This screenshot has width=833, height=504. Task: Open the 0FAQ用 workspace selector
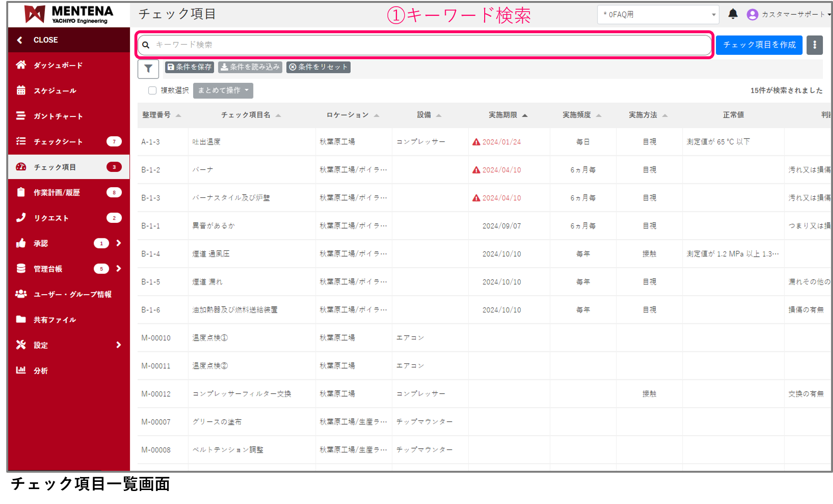(x=658, y=14)
